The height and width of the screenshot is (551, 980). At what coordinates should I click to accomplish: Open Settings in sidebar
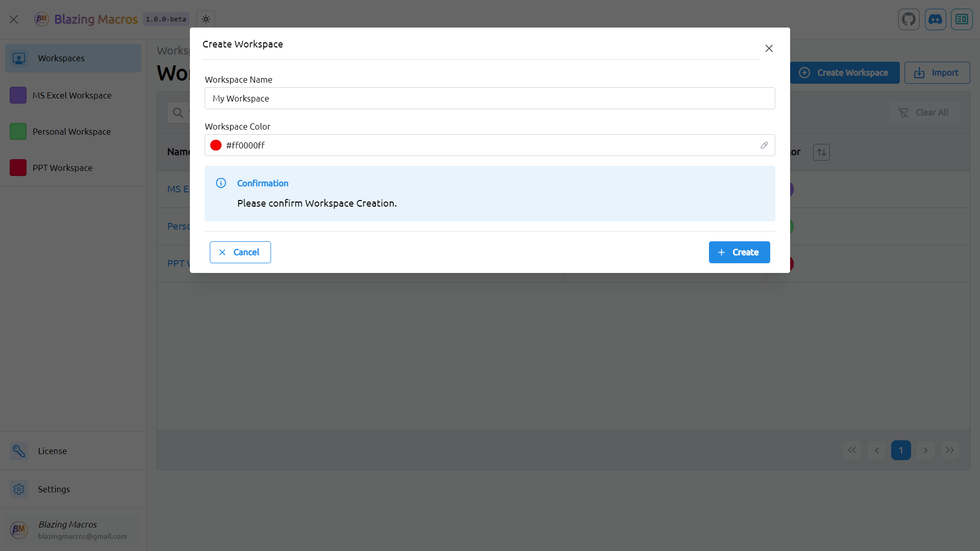click(x=73, y=489)
